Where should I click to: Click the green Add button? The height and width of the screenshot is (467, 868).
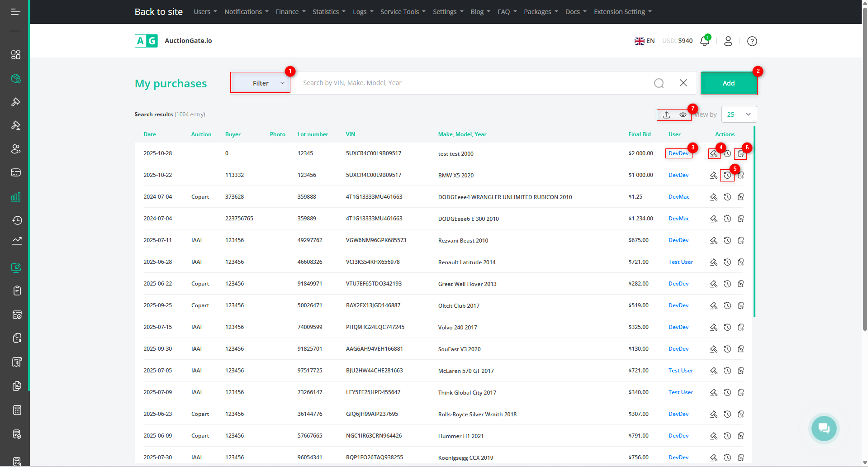point(728,83)
